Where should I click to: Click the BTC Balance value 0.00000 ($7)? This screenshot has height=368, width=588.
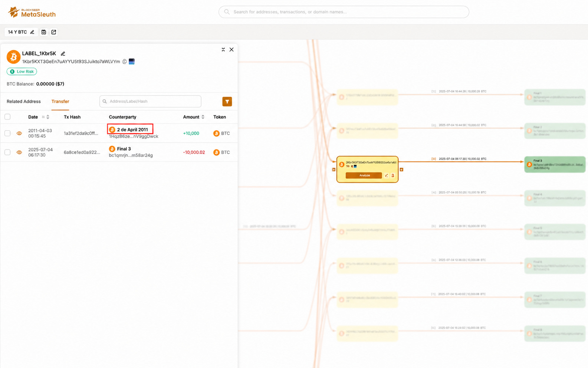(50, 84)
